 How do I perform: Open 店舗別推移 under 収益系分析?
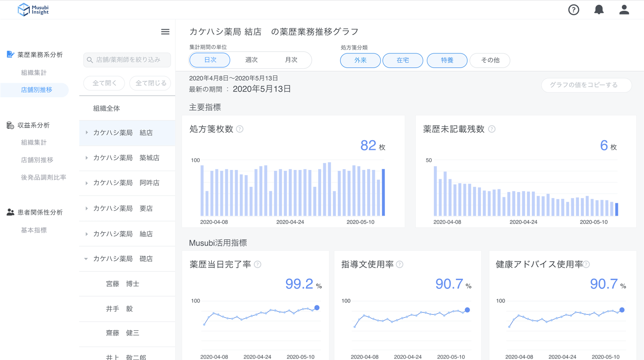pyautogui.click(x=37, y=160)
